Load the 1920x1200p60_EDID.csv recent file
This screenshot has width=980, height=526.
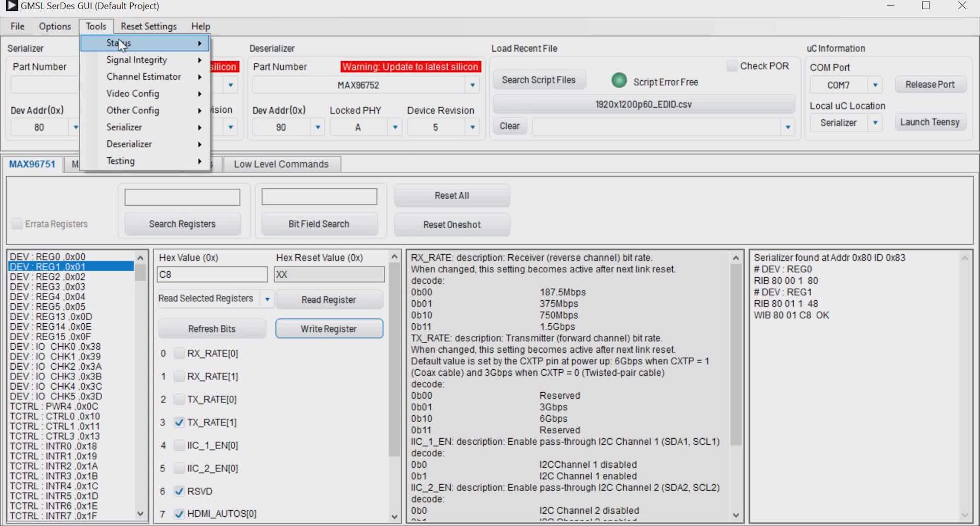(x=644, y=104)
